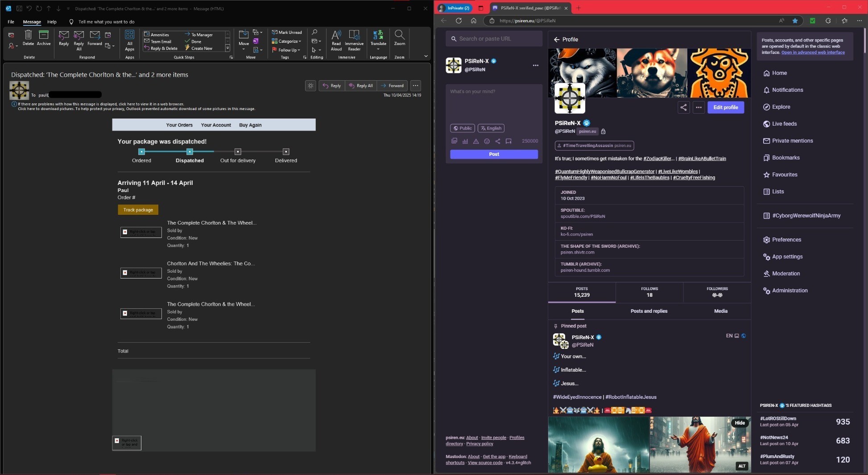Open the emoji picker in the composer
Image resolution: width=868 pixels, height=475 pixels.
pyautogui.click(x=487, y=141)
